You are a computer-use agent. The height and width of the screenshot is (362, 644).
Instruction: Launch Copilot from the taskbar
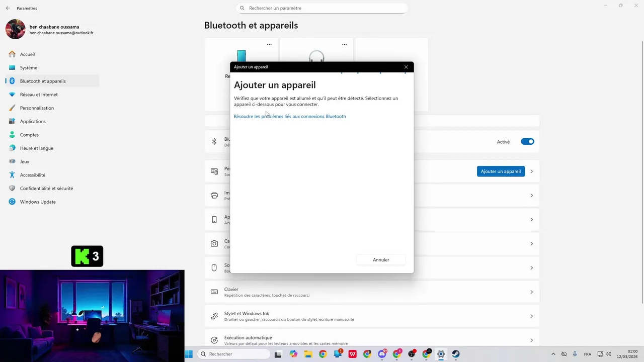[x=293, y=354]
